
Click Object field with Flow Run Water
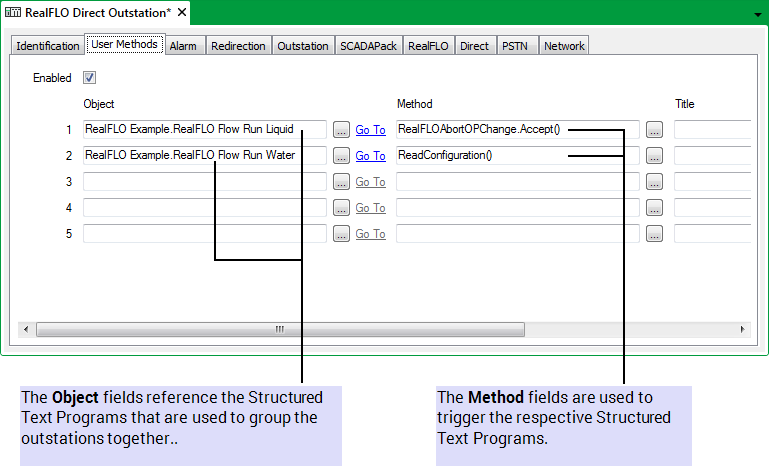pos(205,155)
